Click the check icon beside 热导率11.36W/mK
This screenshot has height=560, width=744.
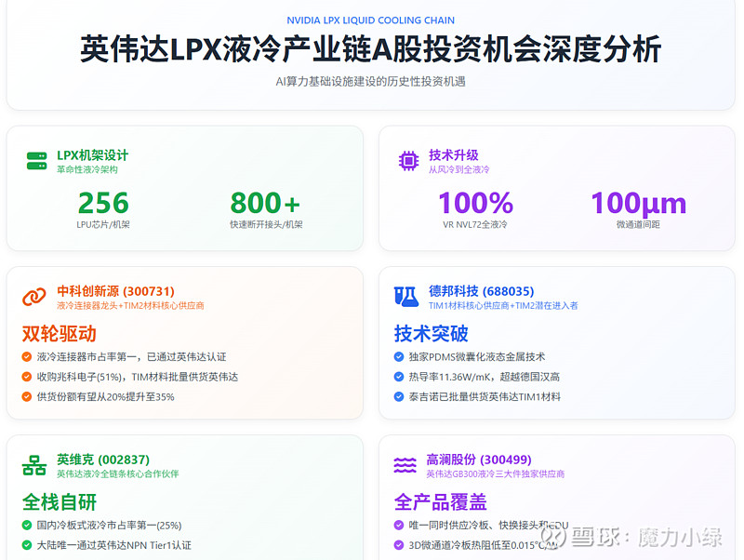(x=399, y=377)
